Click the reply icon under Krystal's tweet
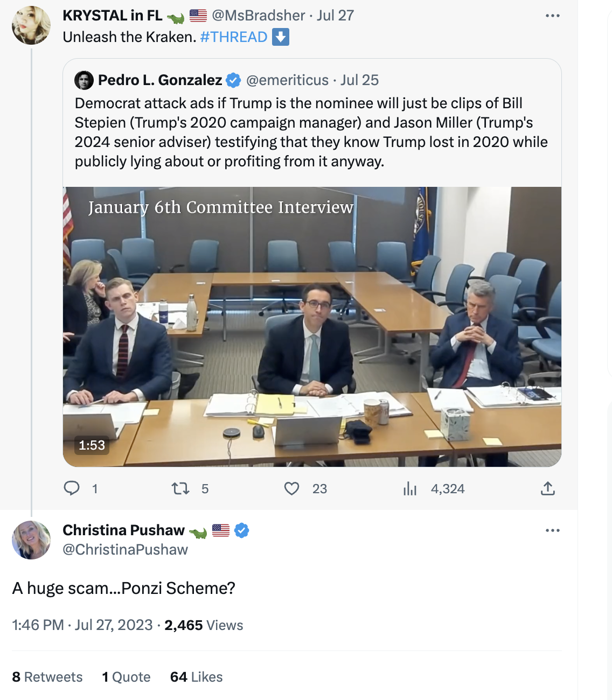This screenshot has height=700, width=612. 72,488
